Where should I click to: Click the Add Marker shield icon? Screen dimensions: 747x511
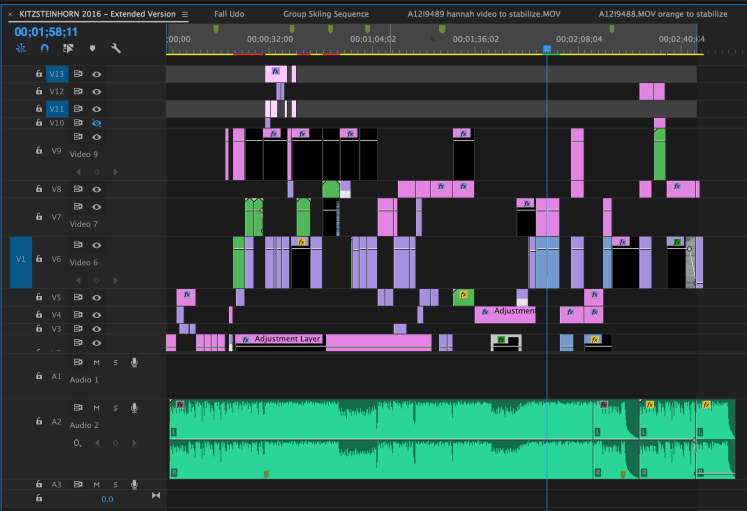point(92,47)
